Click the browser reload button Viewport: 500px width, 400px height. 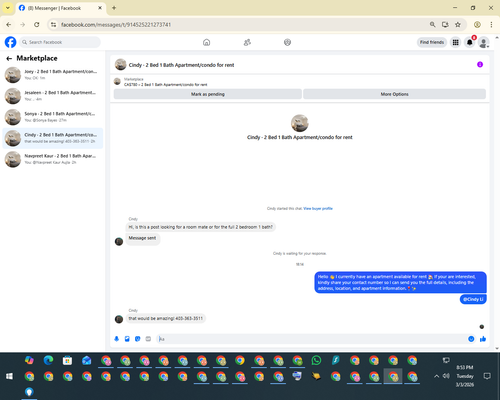click(x=37, y=25)
